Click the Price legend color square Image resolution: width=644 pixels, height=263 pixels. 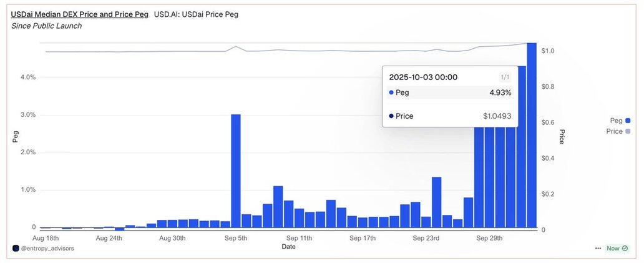pos(628,132)
